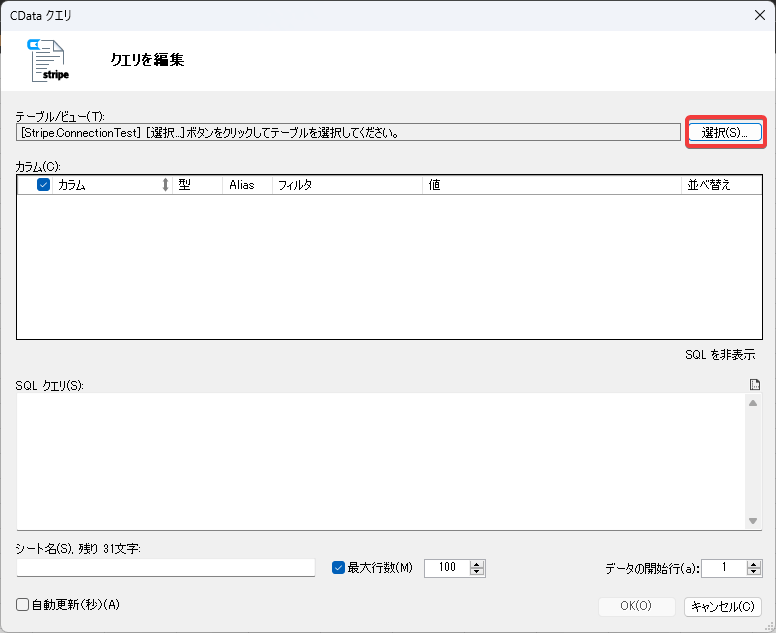Click SQL area scrollbar down arrow
This screenshot has height=633, width=776.
[753, 521]
